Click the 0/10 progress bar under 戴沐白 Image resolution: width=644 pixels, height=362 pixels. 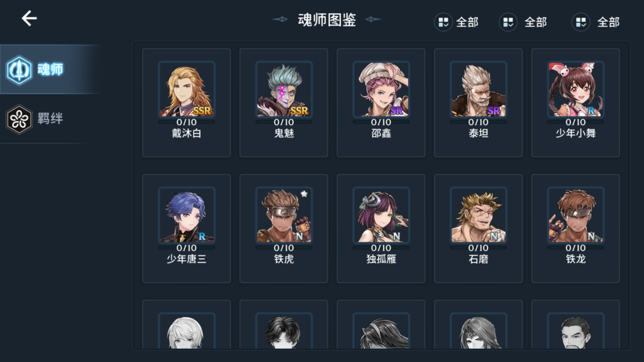[186, 122]
